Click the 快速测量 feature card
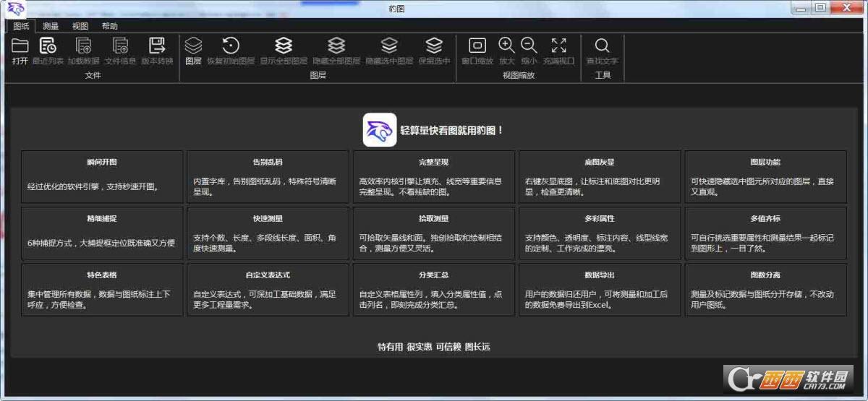Image resolution: width=868 pixels, height=401 pixels. 268,233
